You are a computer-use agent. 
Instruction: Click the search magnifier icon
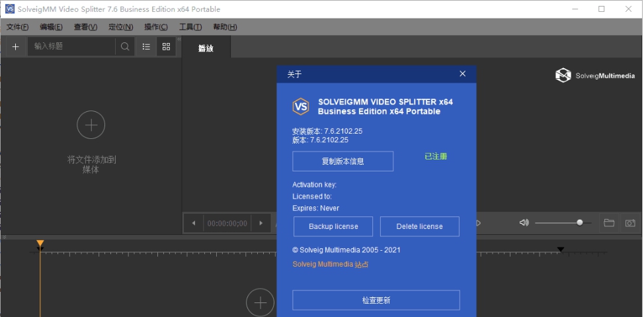point(124,46)
